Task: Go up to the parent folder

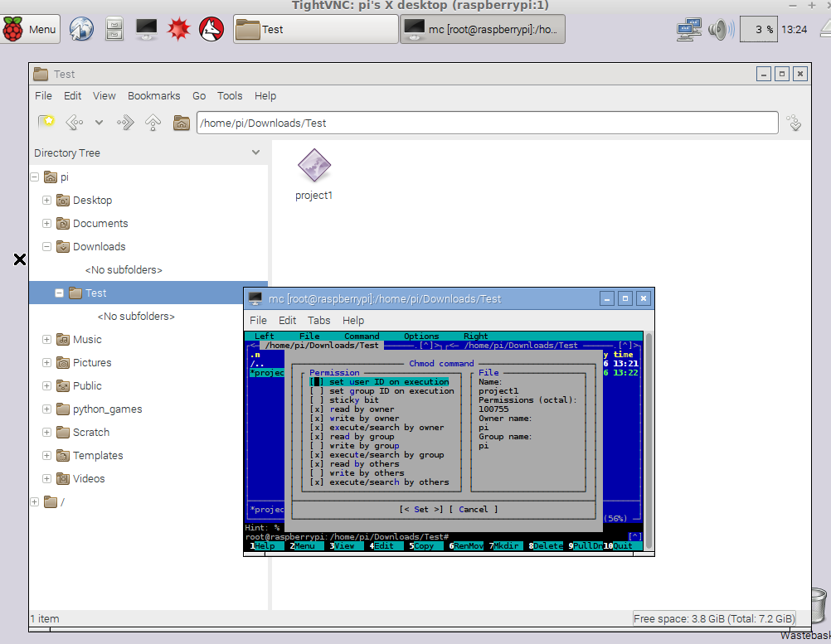Action: pyautogui.click(x=153, y=123)
